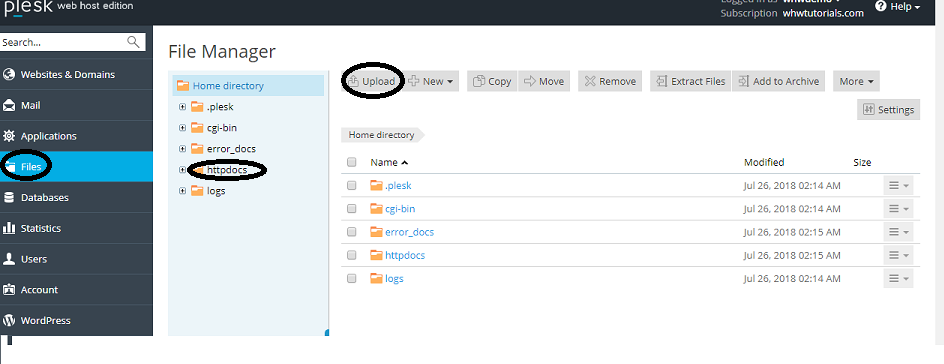The height and width of the screenshot is (364, 944).
Task: Tick the httpdocs row checkbox
Action: (352, 256)
